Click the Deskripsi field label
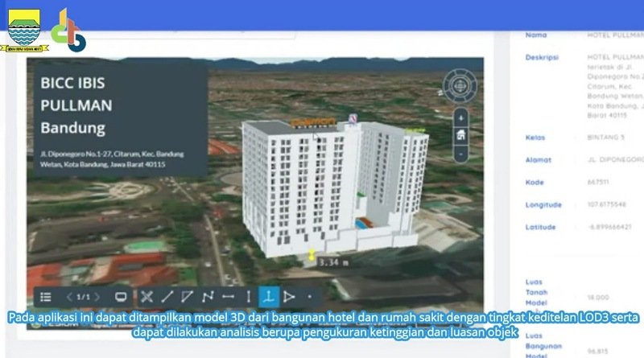The width and height of the screenshot is (644, 358). [x=542, y=57]
